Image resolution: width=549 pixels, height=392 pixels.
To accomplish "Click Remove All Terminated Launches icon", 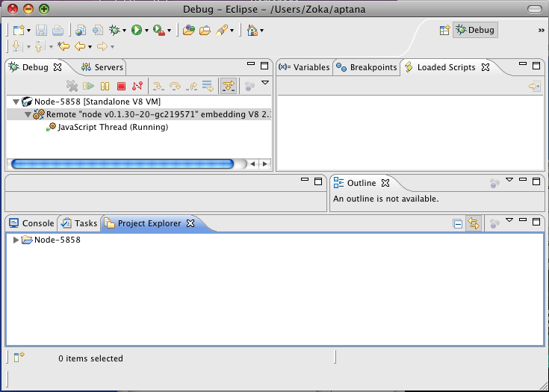I will [72, 86].
